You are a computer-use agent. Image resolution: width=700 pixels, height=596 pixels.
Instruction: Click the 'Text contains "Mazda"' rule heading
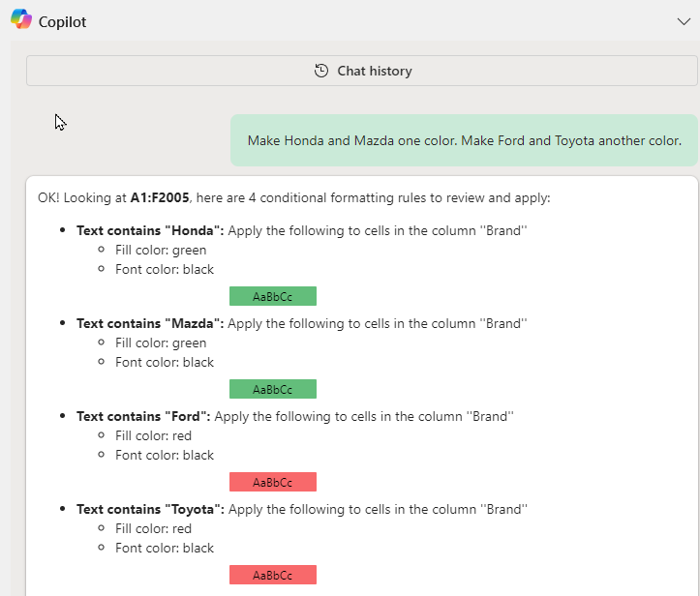coord(150,323)
